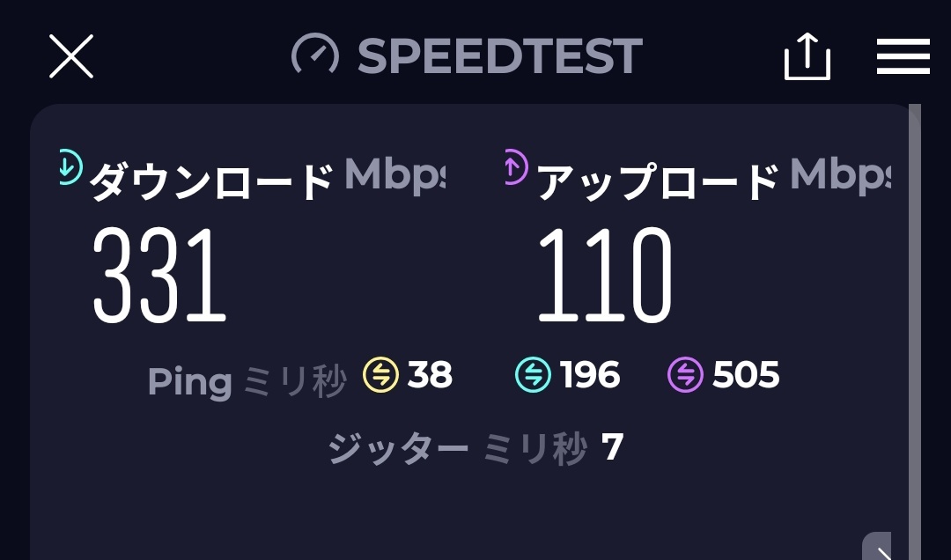
Task: Close the Speedtest result screen
Action: point(71,56)
